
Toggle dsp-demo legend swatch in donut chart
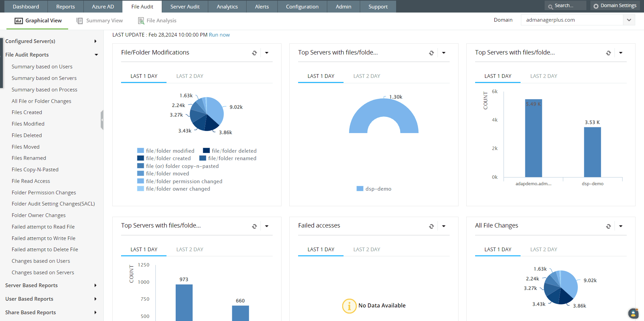point(360,189)
